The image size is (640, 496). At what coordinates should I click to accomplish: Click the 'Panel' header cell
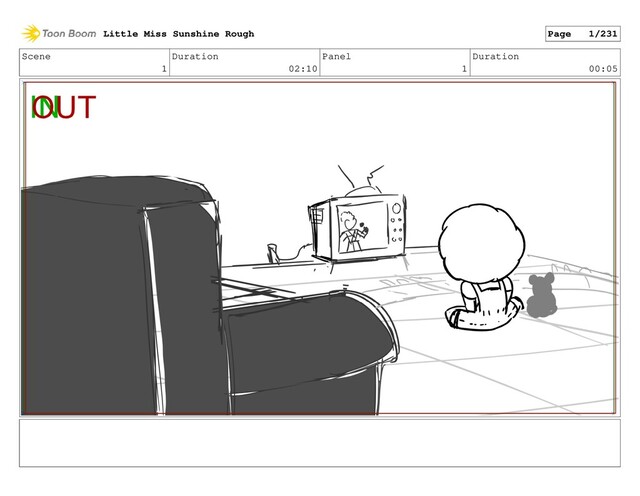(x=395, y=62)
